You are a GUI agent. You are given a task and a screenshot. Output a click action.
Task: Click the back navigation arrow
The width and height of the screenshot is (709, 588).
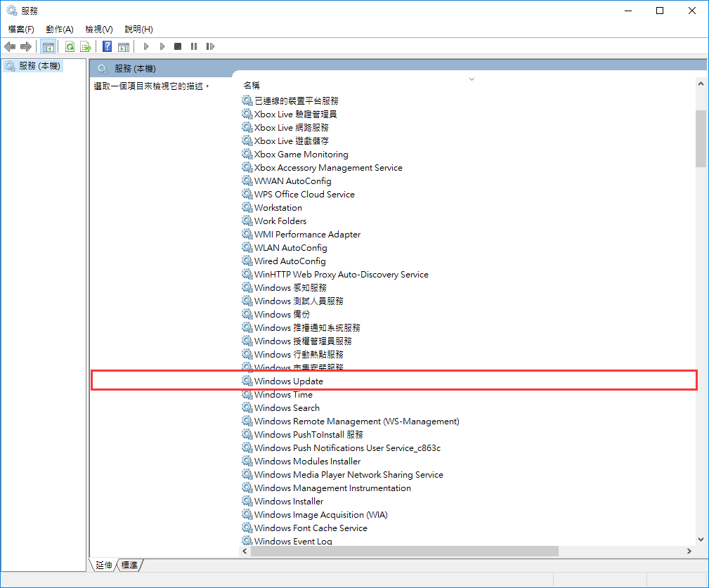pos(9,46)
